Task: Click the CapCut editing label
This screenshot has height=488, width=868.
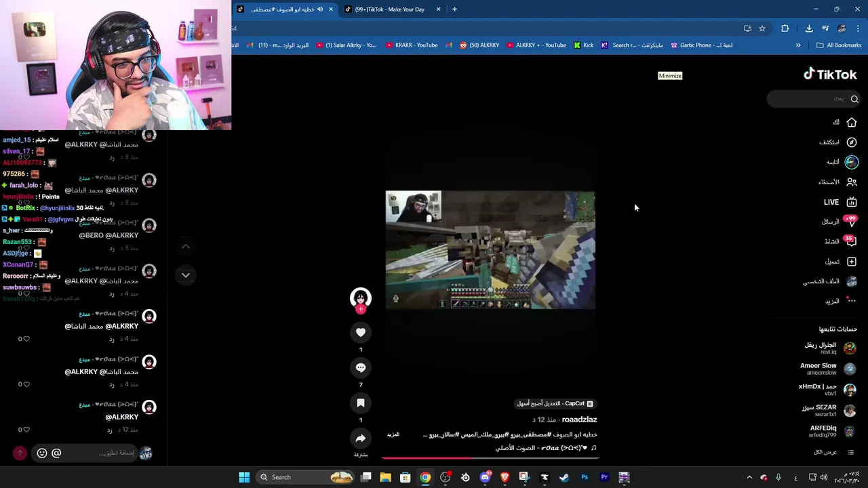Action: pyautogui.click(x=555, y=403)
